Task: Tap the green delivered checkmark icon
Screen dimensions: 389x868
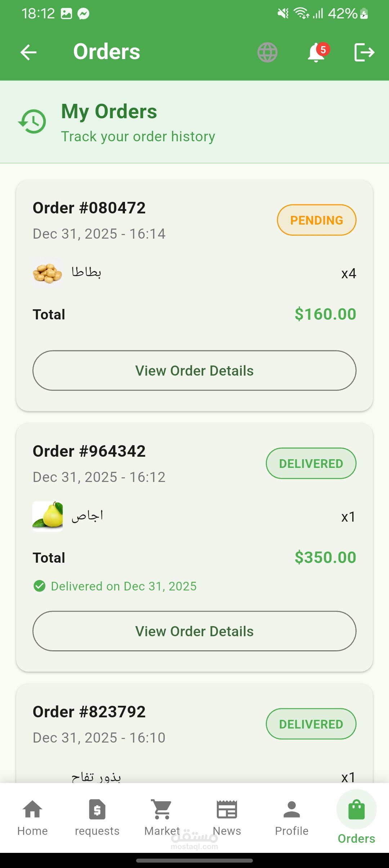Action: [x=39, y=586]
